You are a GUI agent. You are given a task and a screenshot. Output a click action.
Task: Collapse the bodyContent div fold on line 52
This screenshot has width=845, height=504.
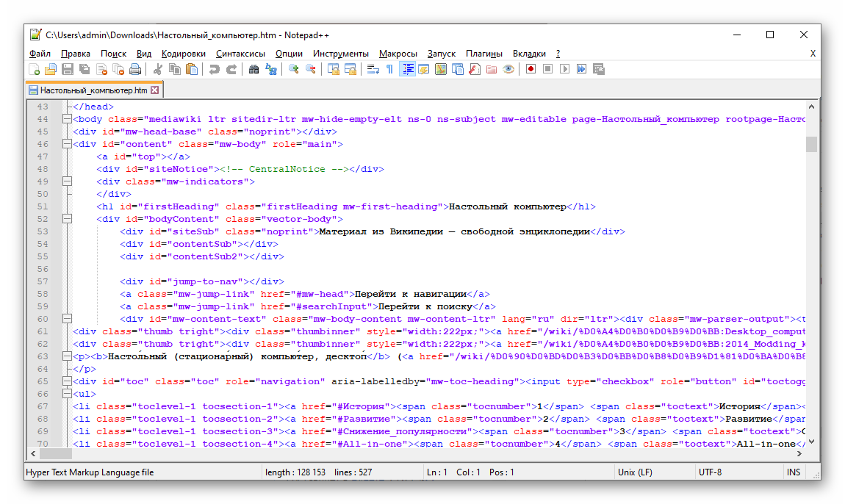(x=67, y=219)
